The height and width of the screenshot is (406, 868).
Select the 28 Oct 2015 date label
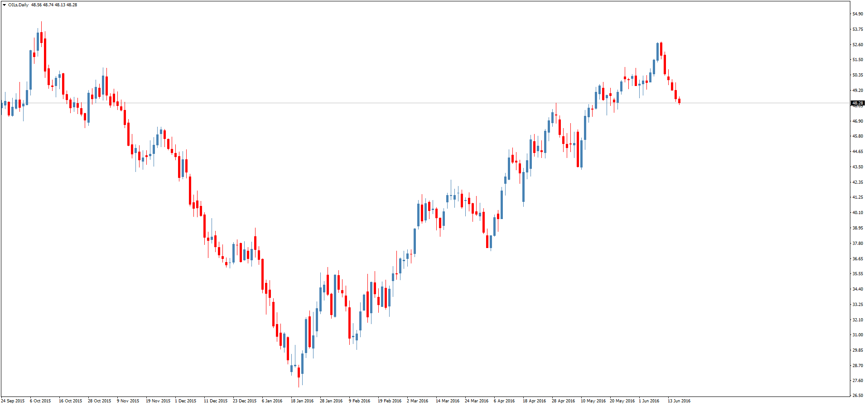coord(100,401)
